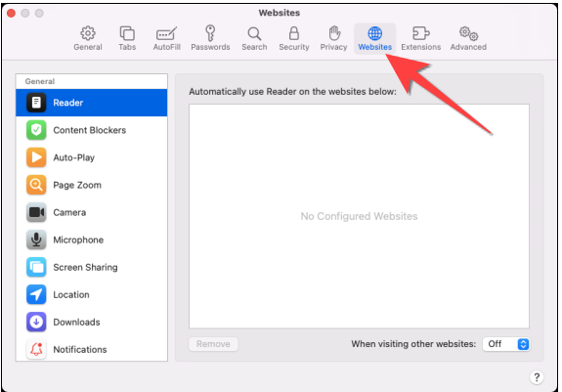
Task: Select the Websites globe icon
Action: click(375, 33)
